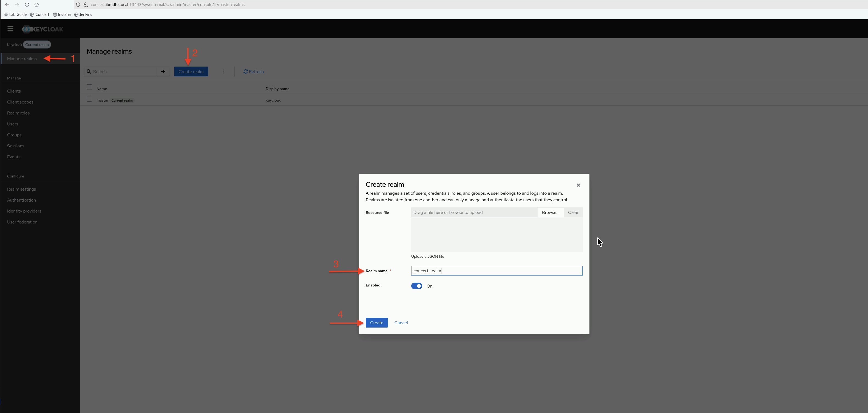The height and width of the screenshot is (413, 868).
Task: Open User federation in the sidebar
Action: point(22,222)
